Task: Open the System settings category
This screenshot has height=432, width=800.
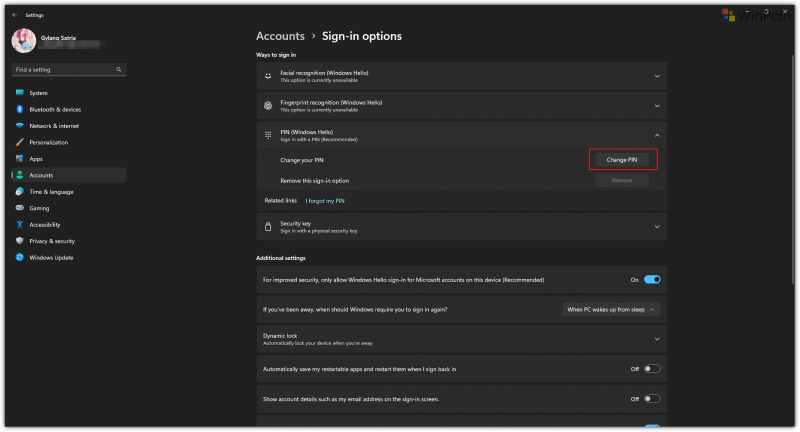Action: point(38,93)
